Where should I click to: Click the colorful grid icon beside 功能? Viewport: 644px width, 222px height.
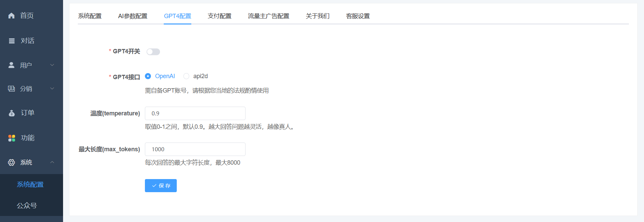coord(12,138)
